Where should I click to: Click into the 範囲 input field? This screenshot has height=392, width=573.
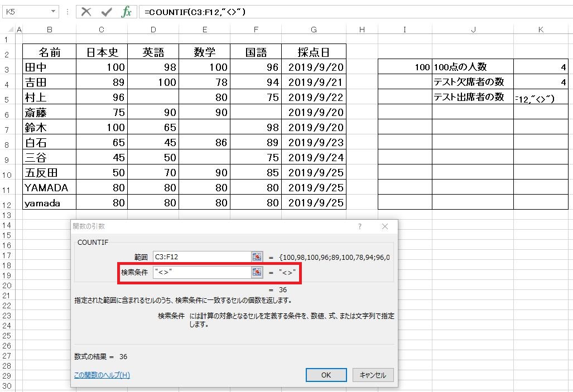[201, 257]
